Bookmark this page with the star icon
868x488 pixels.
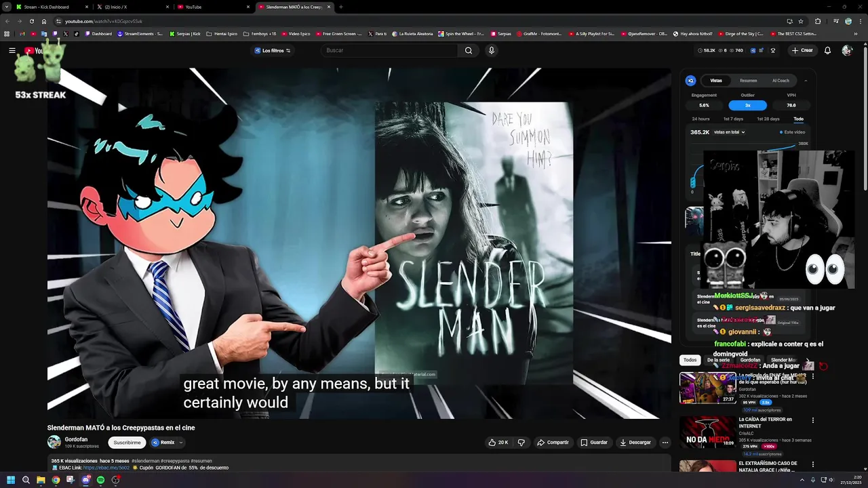(x=801, y=21)
